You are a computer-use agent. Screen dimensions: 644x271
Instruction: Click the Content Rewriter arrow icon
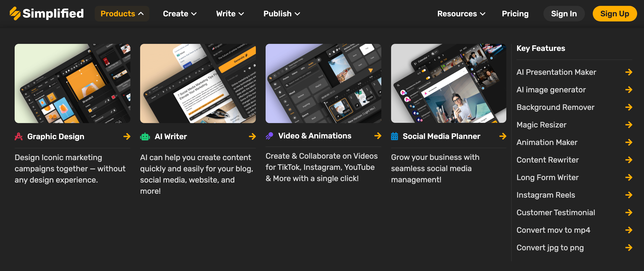(629, 160)
